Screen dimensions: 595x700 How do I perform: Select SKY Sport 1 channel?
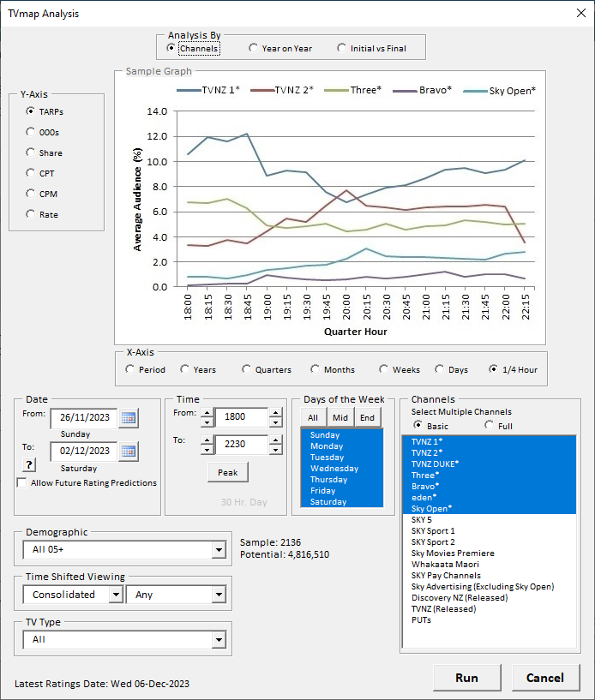[490, 531]
